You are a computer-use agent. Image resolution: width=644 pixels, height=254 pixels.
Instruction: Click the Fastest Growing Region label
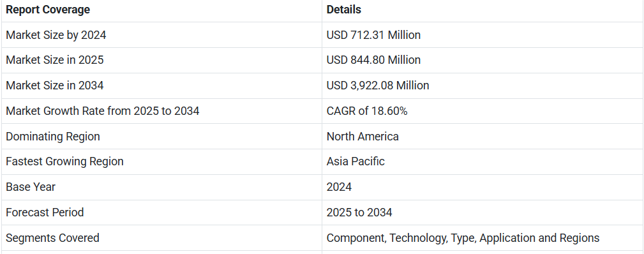[64, 161]
